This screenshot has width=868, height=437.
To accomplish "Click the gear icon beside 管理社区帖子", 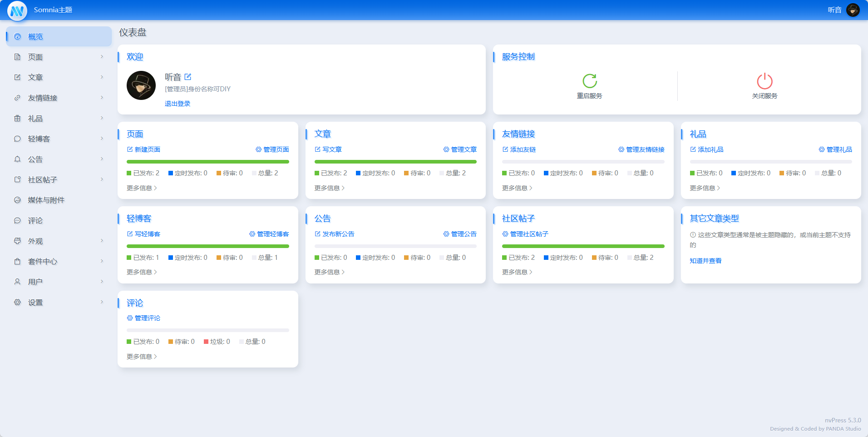I will [505, 234].
